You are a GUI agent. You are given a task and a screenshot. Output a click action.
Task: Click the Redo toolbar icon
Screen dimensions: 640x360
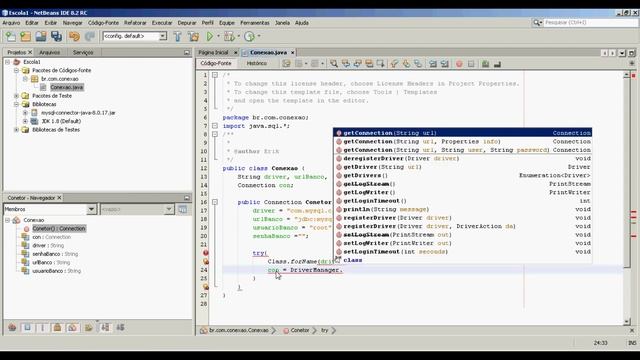[89, 36]
